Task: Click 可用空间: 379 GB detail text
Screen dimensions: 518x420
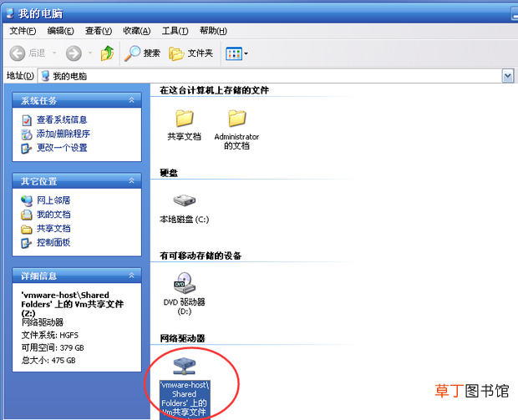Action: click(x=53, y=347)
